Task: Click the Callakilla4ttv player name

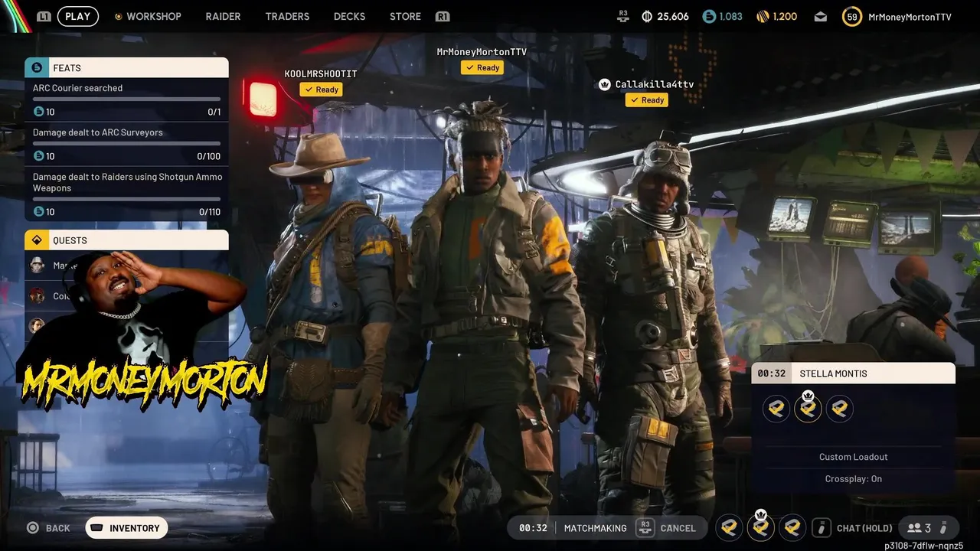Action: [x=655, y=84]
